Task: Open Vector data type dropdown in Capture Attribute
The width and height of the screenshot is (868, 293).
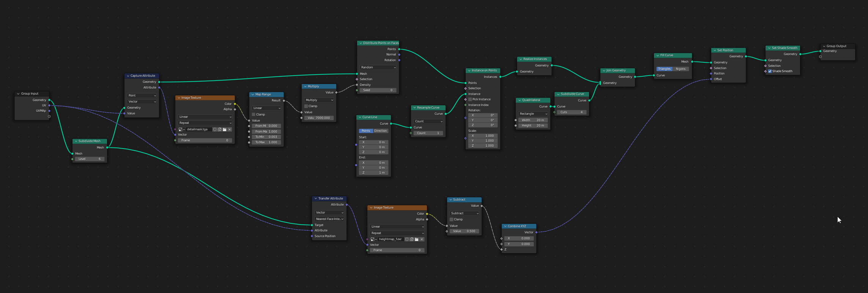Action: click(x=142, y=101)
